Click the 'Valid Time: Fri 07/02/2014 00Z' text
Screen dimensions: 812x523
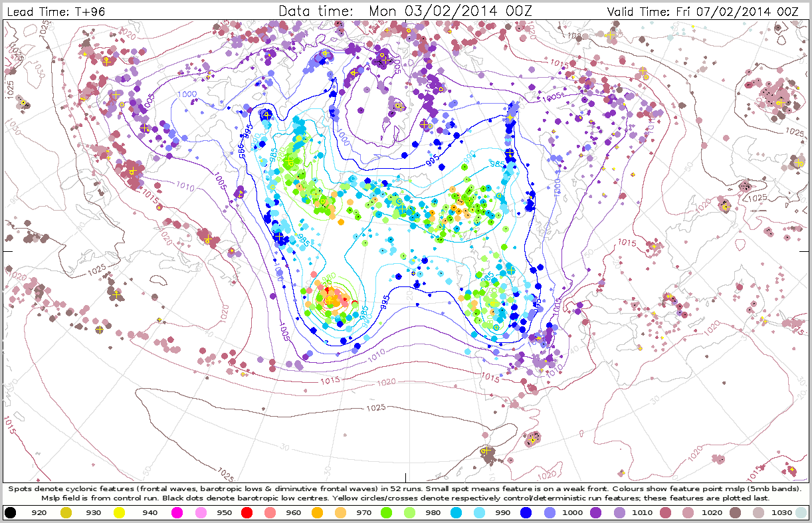coord(703,11)
